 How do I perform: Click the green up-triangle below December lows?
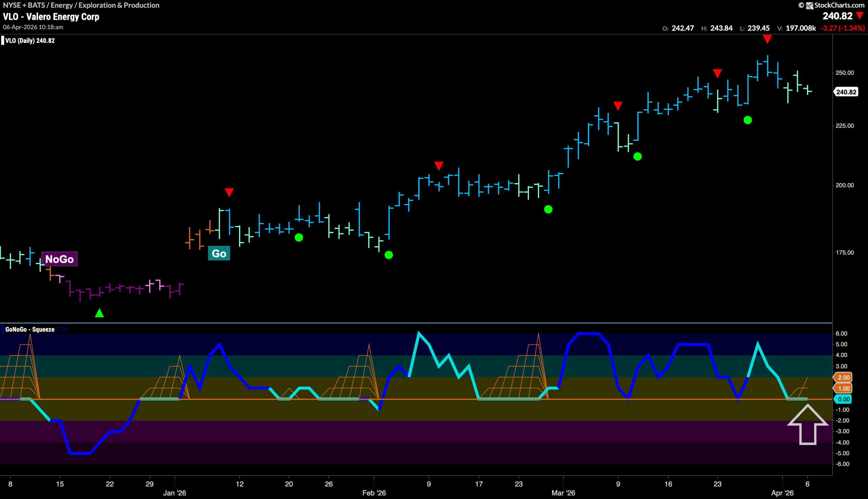tap(99, 313)
